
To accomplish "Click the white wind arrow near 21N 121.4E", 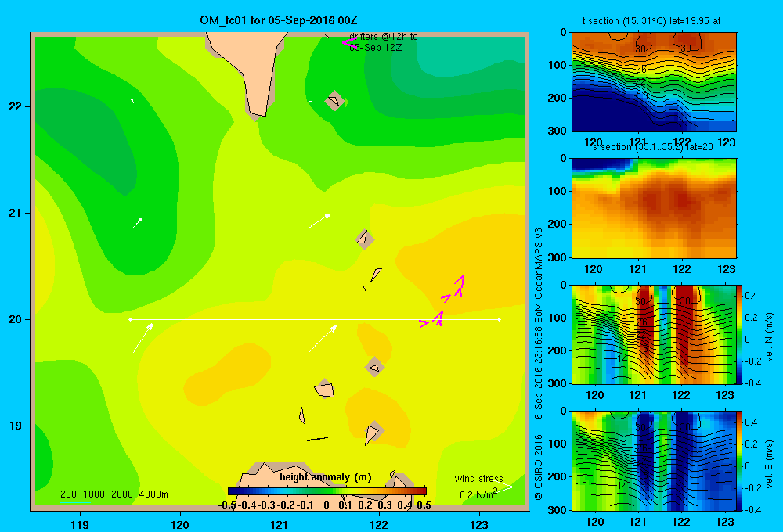I will point(319,221).
